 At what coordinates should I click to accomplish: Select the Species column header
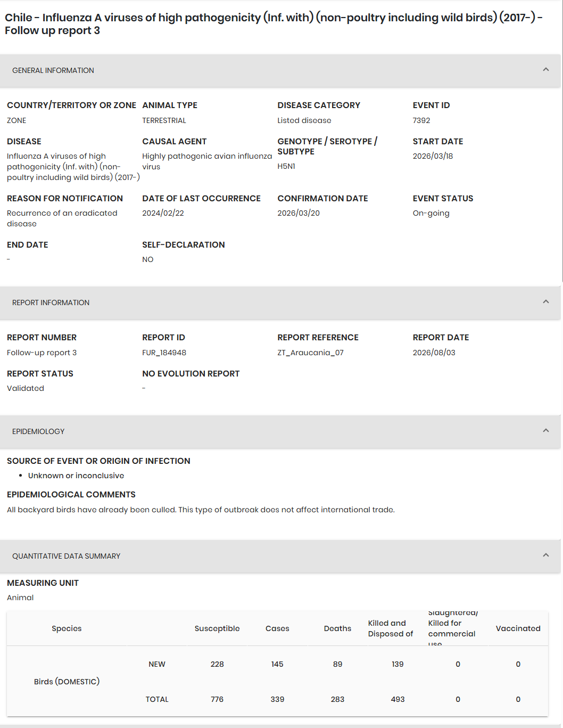[x=67, y=628]
